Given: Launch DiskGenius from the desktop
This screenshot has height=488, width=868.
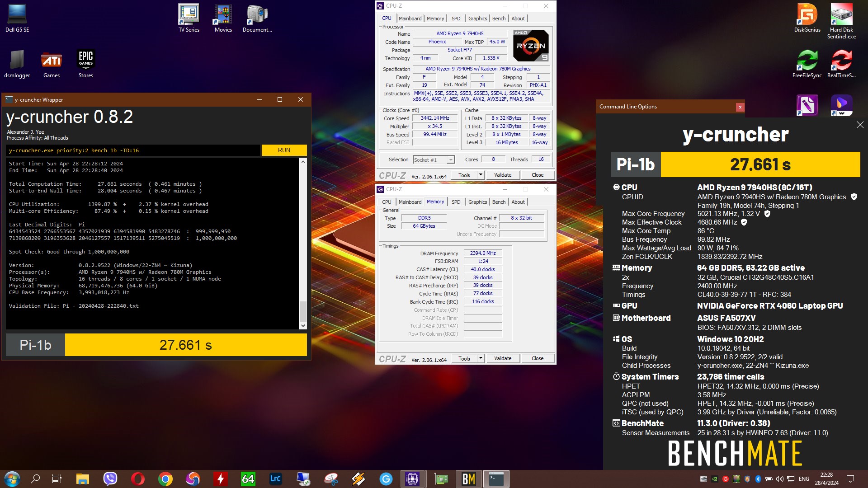Looking at the screenshot, I should [807, 19].
